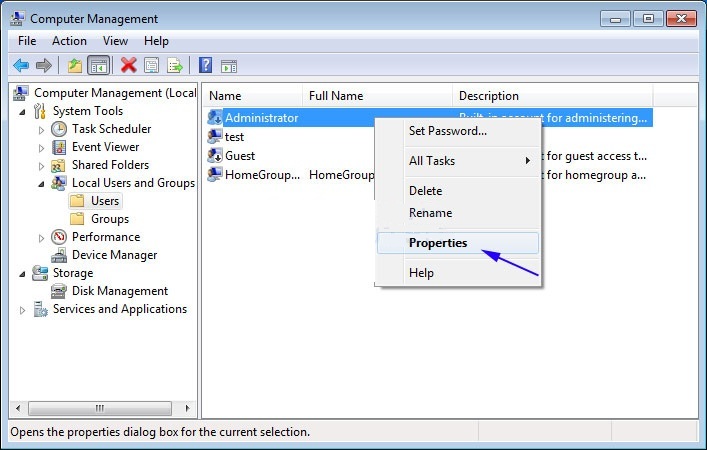
Task: Click the Up one level toolbar icon
Action: coord(75,66)
